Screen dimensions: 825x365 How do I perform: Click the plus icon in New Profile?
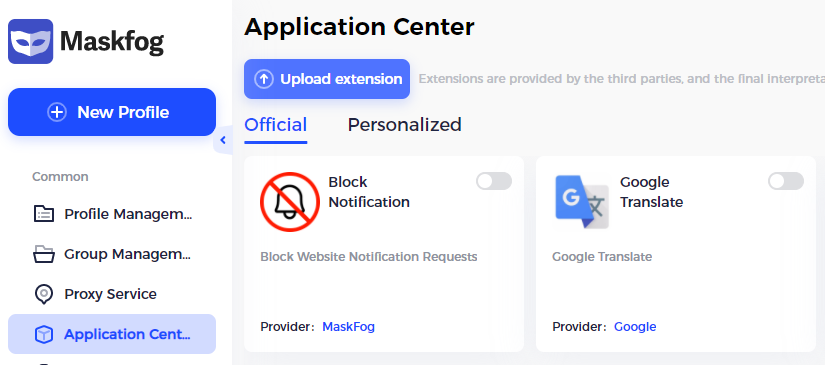pos(57,112)
